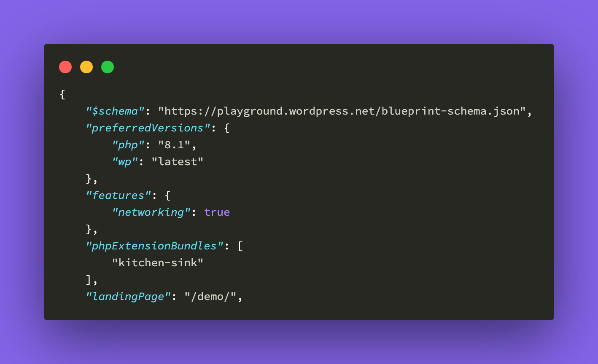The height and width of the screenshot is (364, 598).
Task: Click the red close dot
Action: tap(65, 67)
